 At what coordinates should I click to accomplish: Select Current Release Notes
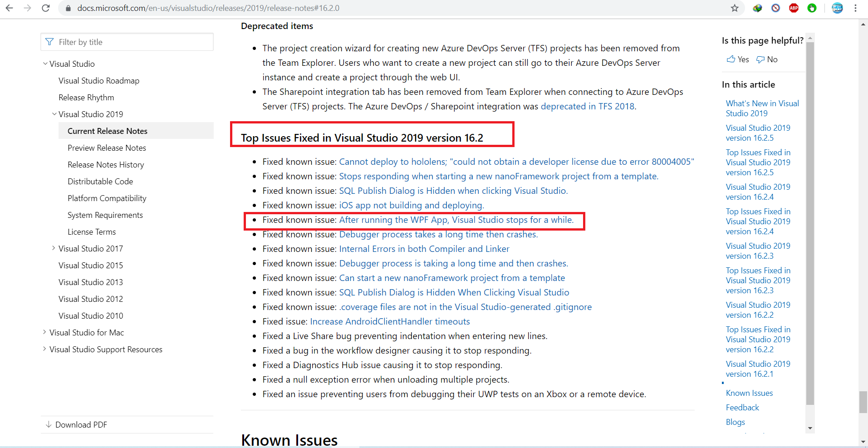[x=108, y=131]
